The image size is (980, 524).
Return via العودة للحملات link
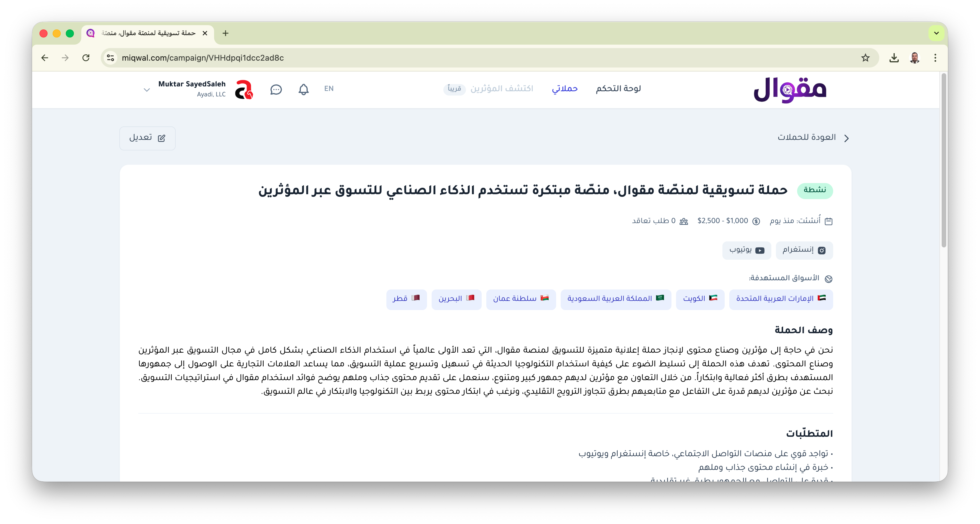pyautogui.click(x=813, y=137)
